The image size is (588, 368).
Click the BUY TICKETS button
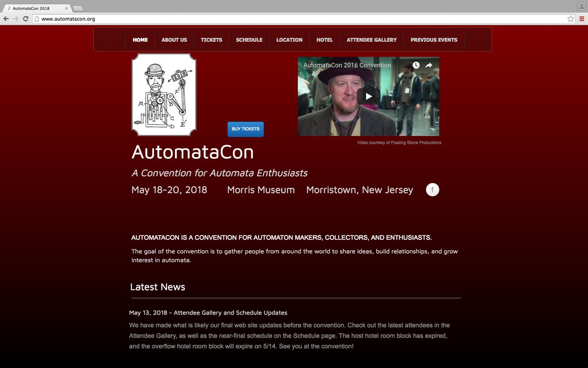click(x=245, y=129)
